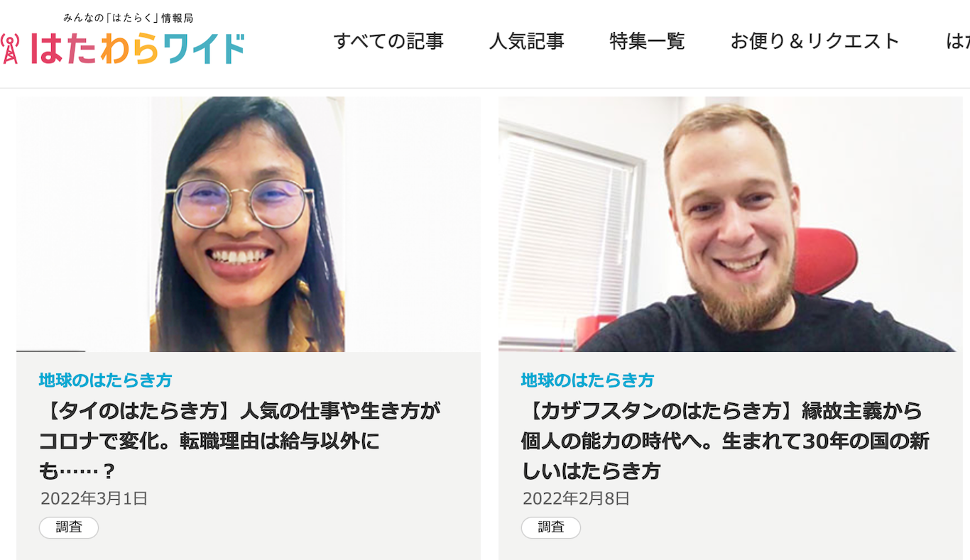Open お便り＆リクエスト menu link
Image resolution: width=970 pixels, height=560 pixels.
[815, 41]
